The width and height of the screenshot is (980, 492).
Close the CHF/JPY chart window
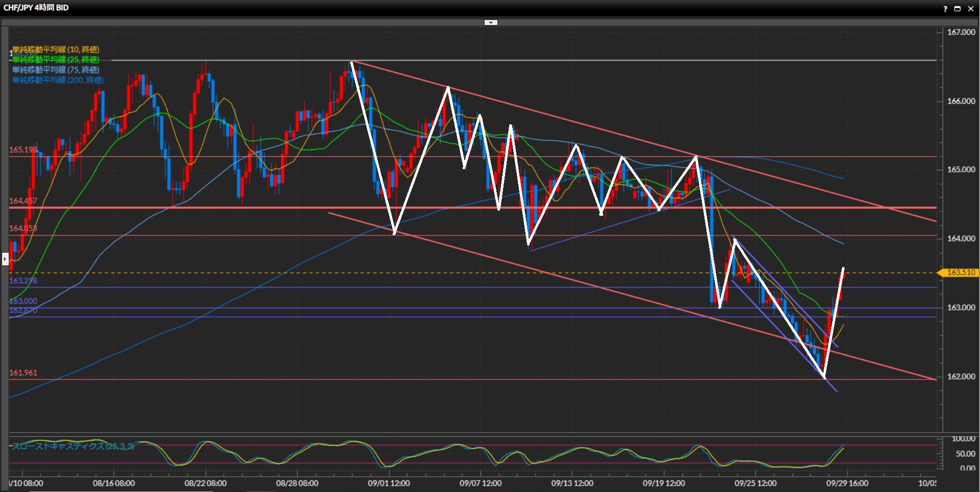coord(970,9)
